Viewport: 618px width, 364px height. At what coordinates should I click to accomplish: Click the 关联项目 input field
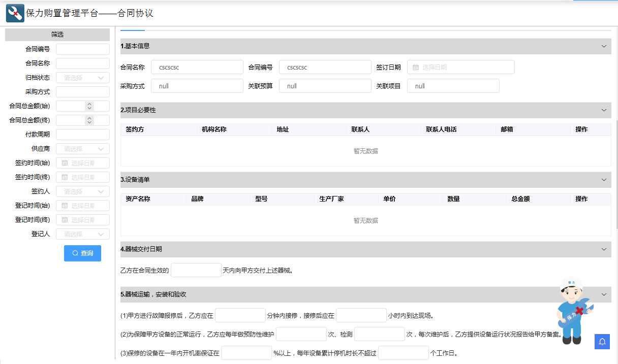[453, 86]
